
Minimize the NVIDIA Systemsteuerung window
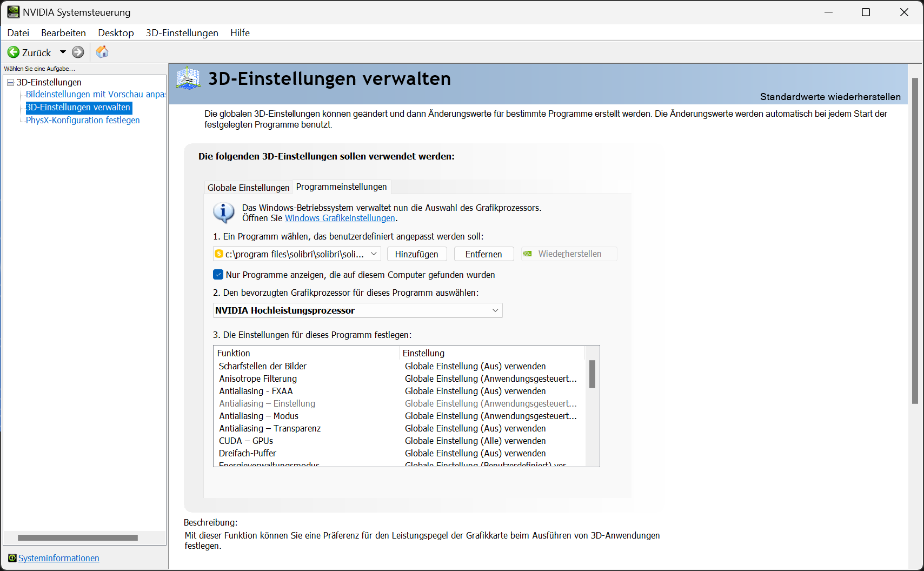tap(828, 12)
